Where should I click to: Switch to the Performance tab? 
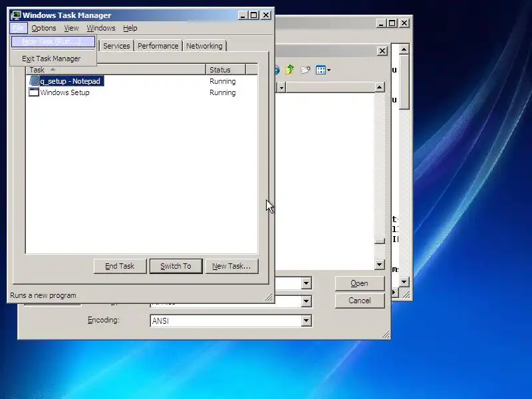coord(158,46)
